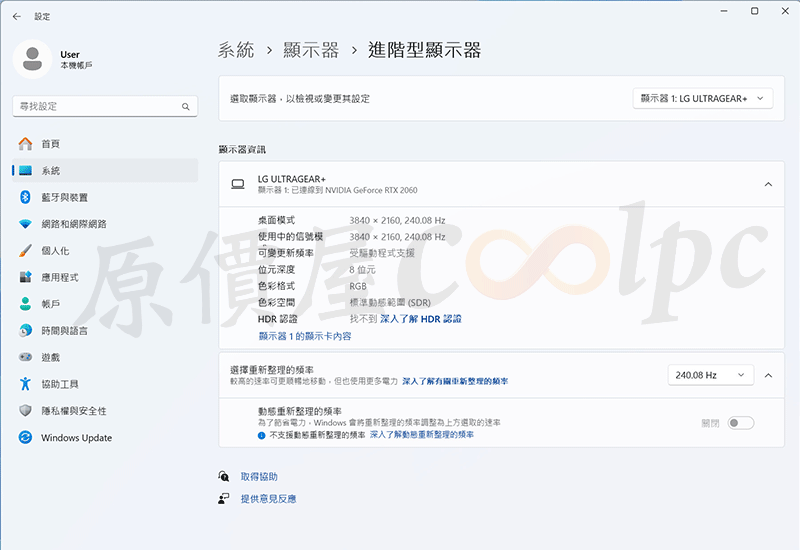Viewport: 800px width, 550px height.
Task: Open 顯示器 1 的顯示卡內容 link
Action: (305, 336)
